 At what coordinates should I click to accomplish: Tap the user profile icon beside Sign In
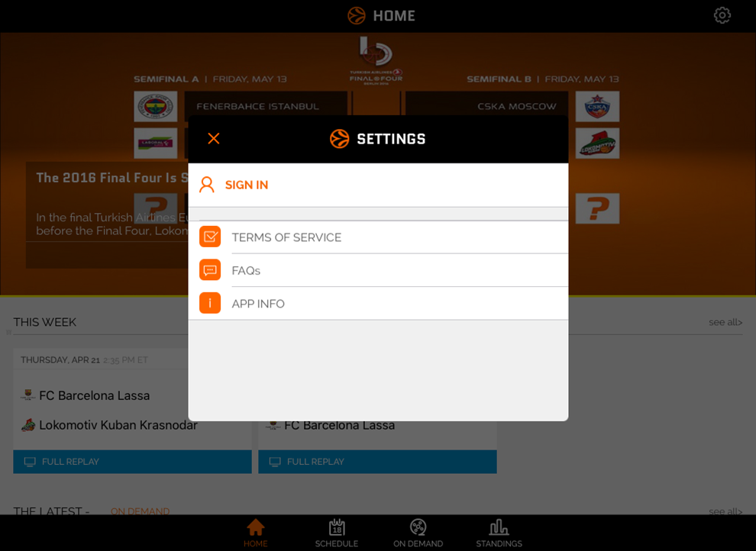pos(207,185)
